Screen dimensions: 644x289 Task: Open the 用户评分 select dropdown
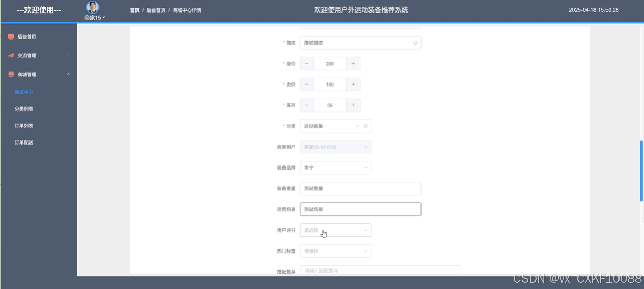pos(336,230)
